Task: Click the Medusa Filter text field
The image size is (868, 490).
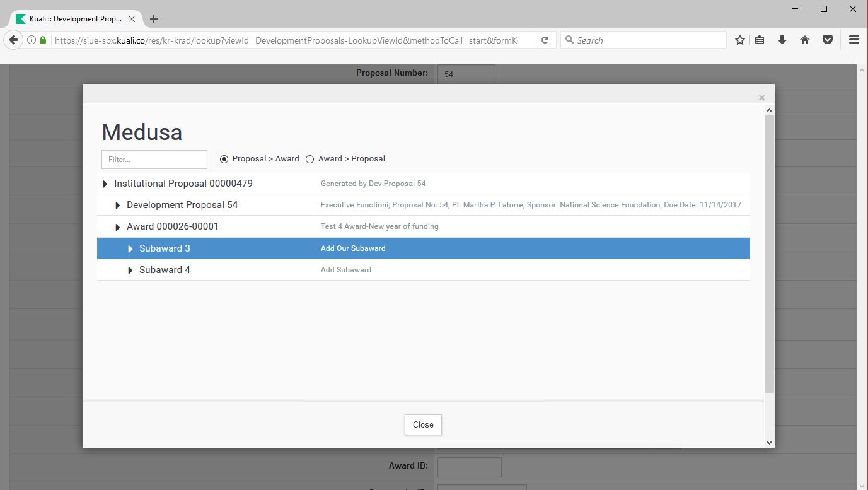Action: pos(154,160)
